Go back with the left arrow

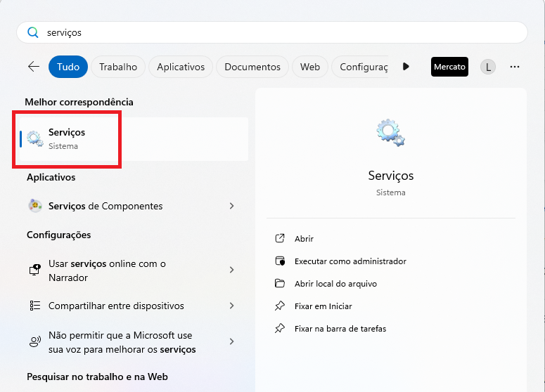point(34,66)
